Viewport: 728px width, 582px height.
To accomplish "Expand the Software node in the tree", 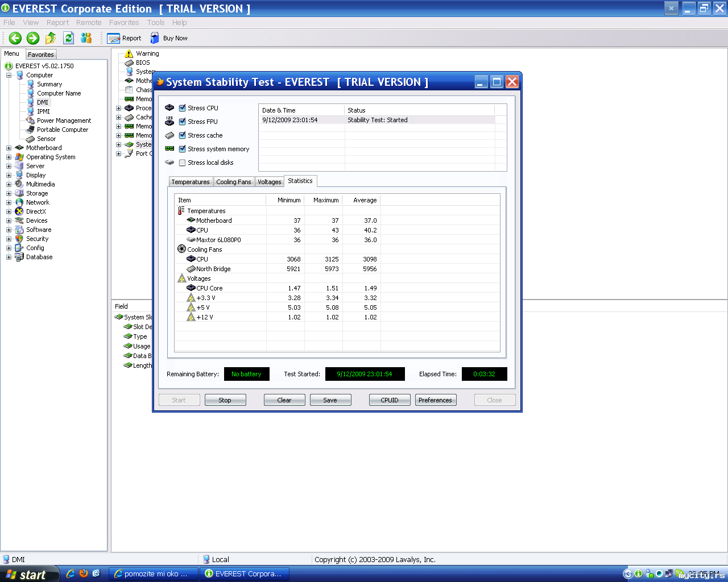I will [9, 230].
